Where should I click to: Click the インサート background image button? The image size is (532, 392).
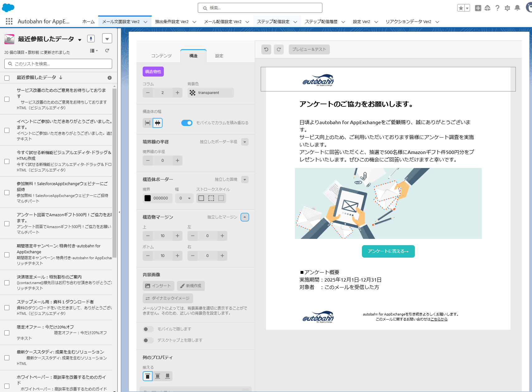pos(159,286)
